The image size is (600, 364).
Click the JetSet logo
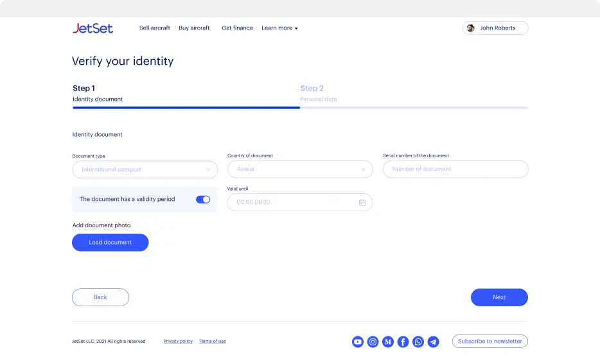click(x=93, y=28)
